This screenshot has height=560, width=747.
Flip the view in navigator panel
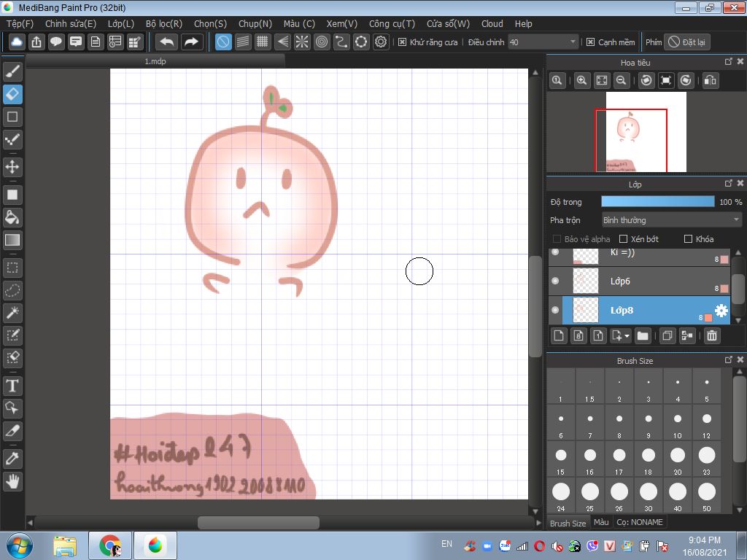tap(710, 80)
